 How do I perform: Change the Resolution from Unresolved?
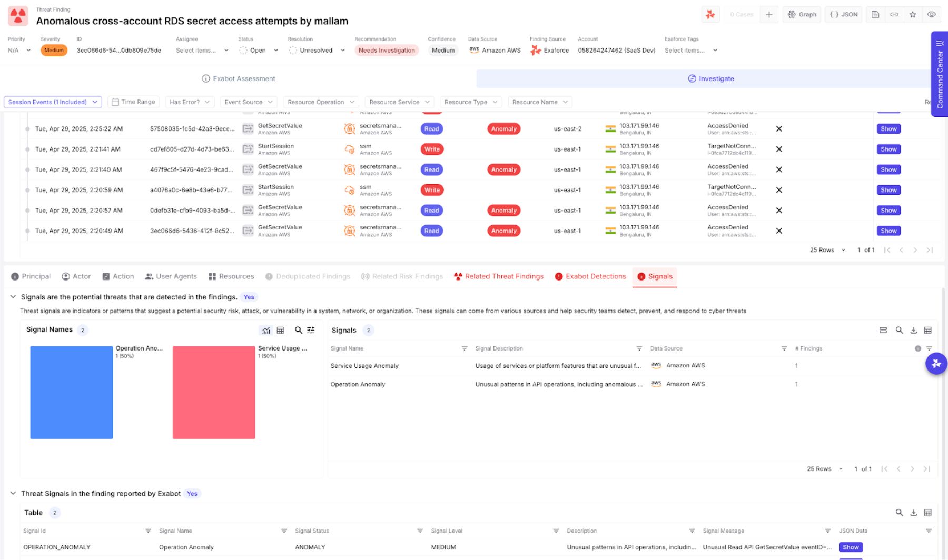tap(317, 51)
